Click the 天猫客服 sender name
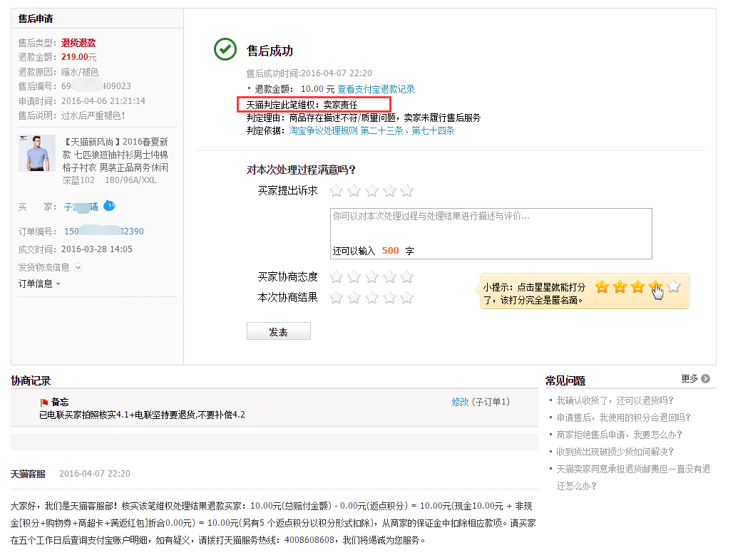733x560 pixels. pos(28,474)
